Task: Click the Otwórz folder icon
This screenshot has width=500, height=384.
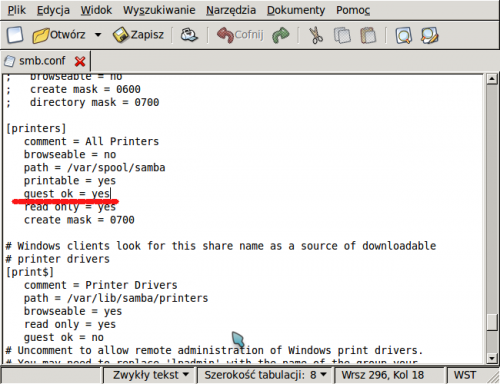Action: coord(41,35)
